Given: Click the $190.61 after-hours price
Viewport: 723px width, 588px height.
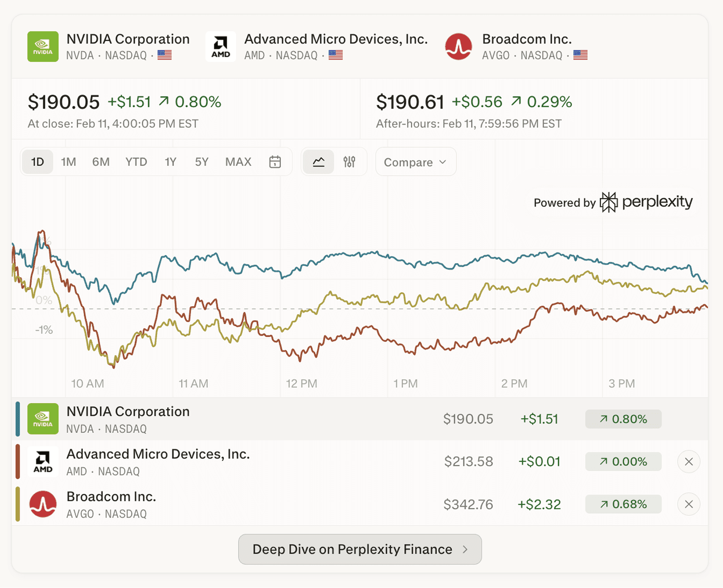Looking at the screenshot, I should click(410, 102).
